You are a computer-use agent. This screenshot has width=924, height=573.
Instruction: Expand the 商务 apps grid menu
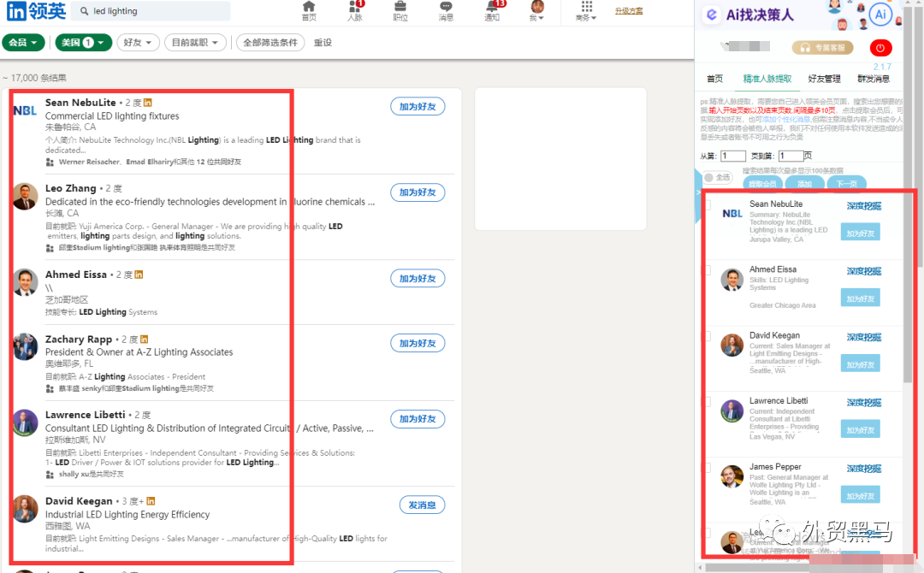coord(586,10)
